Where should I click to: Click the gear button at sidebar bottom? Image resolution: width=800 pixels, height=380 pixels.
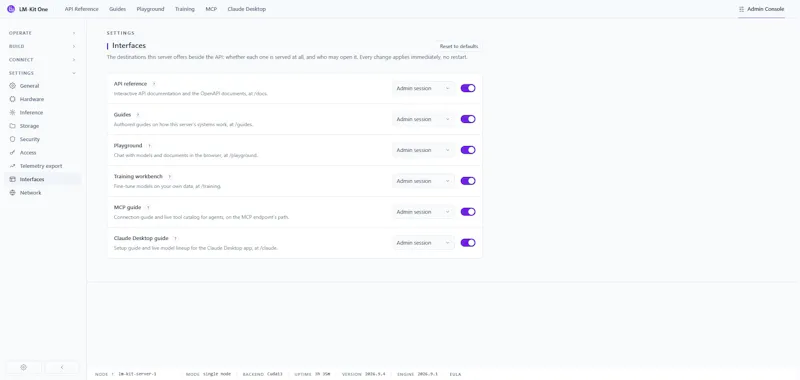(x=23, y=367)
